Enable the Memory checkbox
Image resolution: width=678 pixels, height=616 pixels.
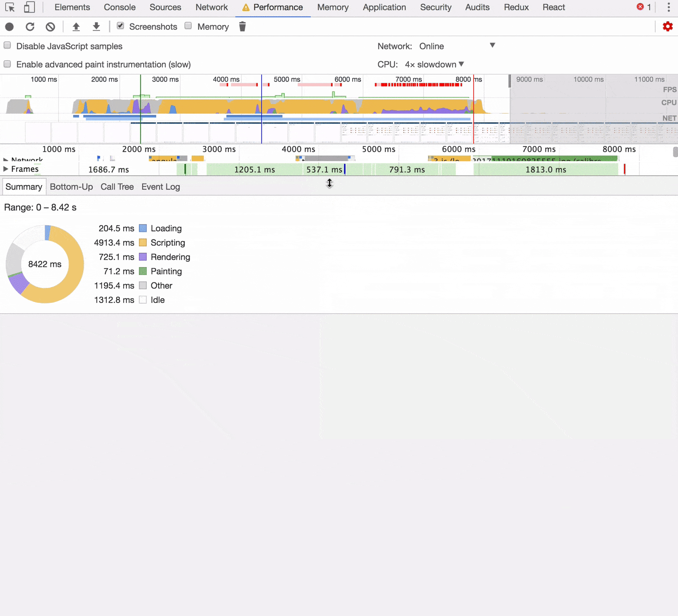pos(188,26)
